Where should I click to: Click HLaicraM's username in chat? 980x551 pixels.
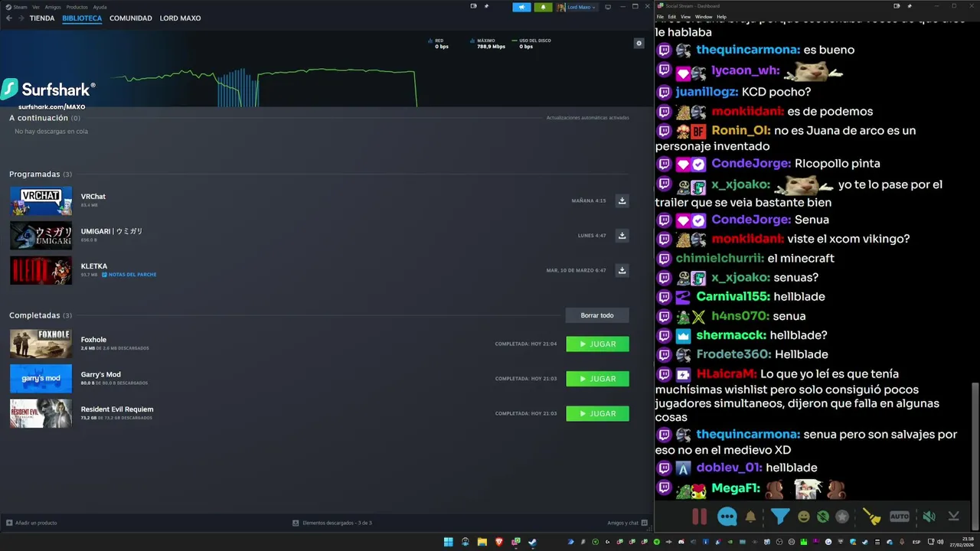click(726, 374)
